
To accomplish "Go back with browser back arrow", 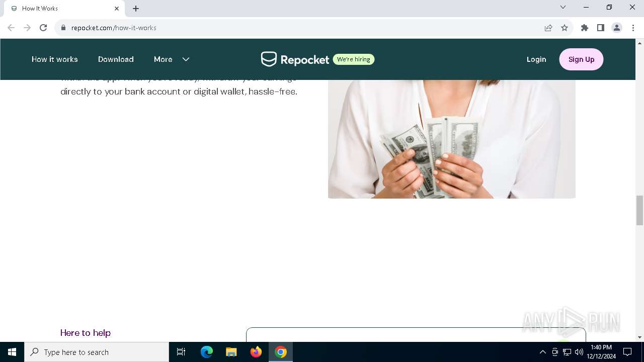I will click(11, 28).
